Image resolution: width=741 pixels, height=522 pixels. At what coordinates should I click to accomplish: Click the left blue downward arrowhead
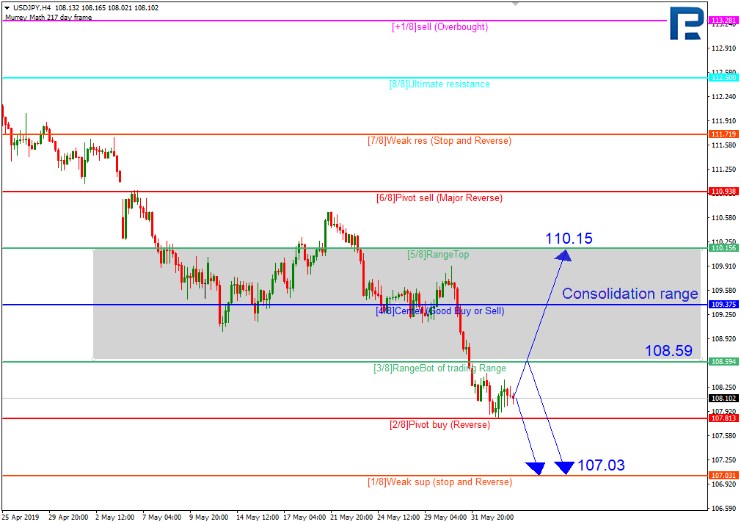click(x=538, y=467)
